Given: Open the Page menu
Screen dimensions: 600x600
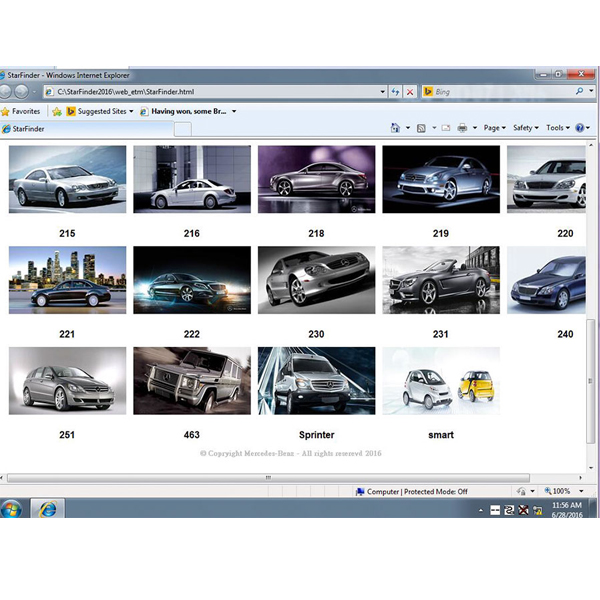Looking at the screenshot, I should pyautogui.click(x=494, y=128).
